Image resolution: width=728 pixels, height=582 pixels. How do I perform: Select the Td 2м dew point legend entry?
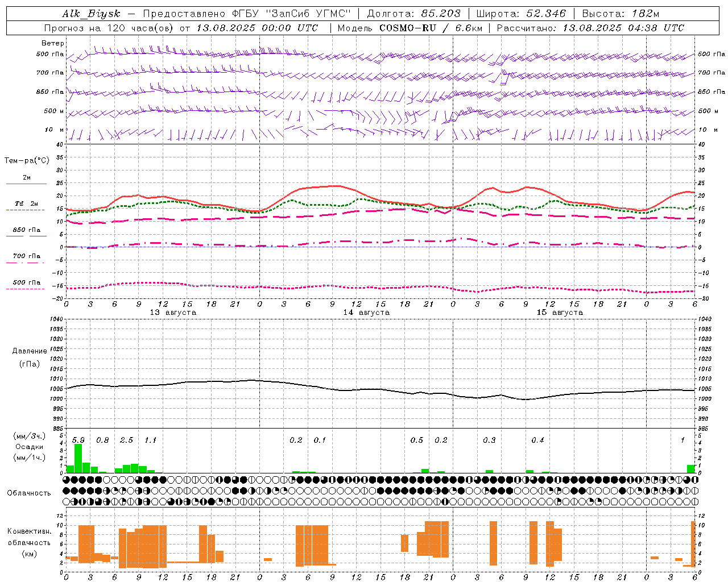[27, 203]
